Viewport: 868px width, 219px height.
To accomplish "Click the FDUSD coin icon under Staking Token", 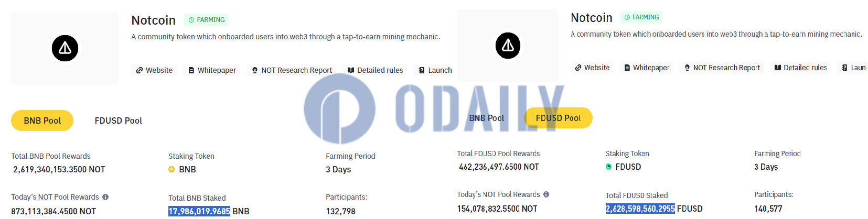I will (x=609, y=167).
